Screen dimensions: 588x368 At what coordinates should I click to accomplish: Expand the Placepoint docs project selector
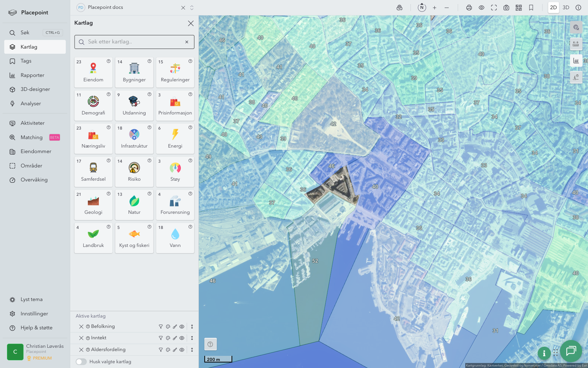point(191,8)
